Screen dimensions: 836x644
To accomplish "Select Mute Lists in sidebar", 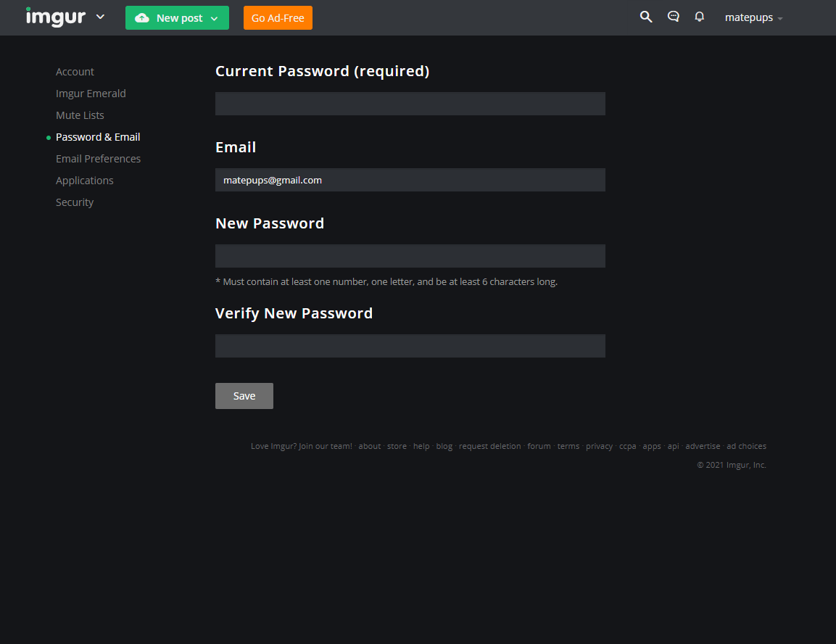I will point(80,115).
